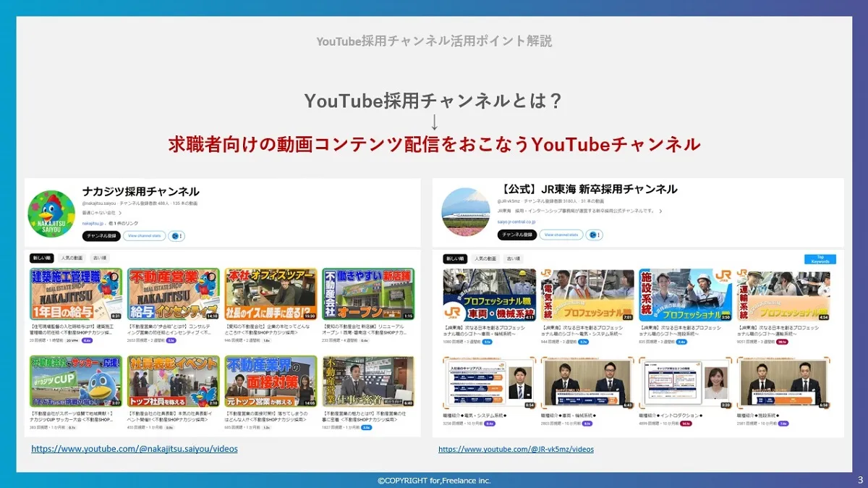Click the ©COPYRIGHT for,Freelance inc. footer
The width and height of the screenshot is (868, 488).
click(434, 480)
